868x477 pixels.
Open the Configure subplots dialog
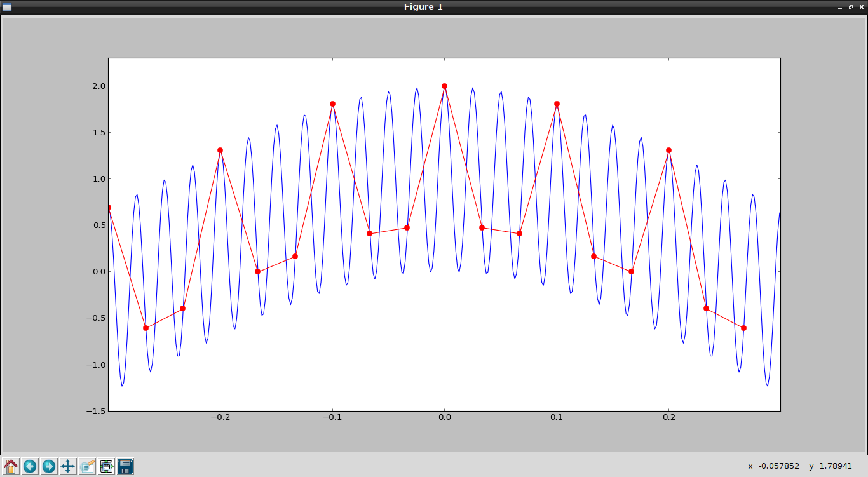coord(106,466)
